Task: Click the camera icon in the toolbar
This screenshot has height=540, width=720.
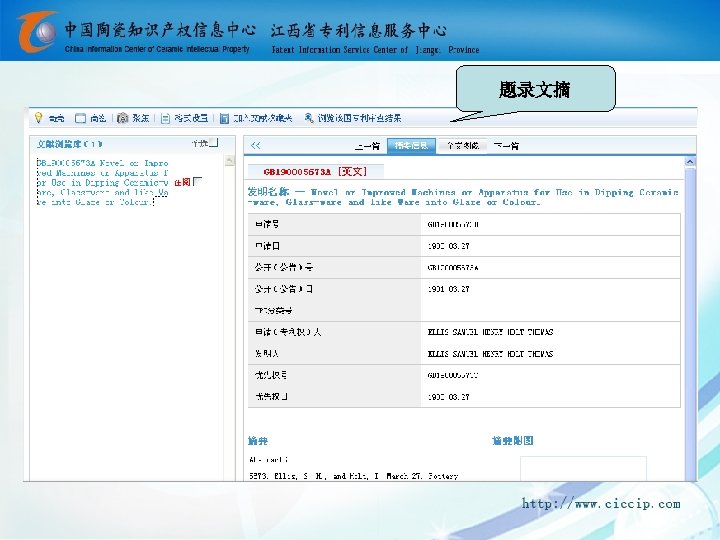Action: pos(122,118)
